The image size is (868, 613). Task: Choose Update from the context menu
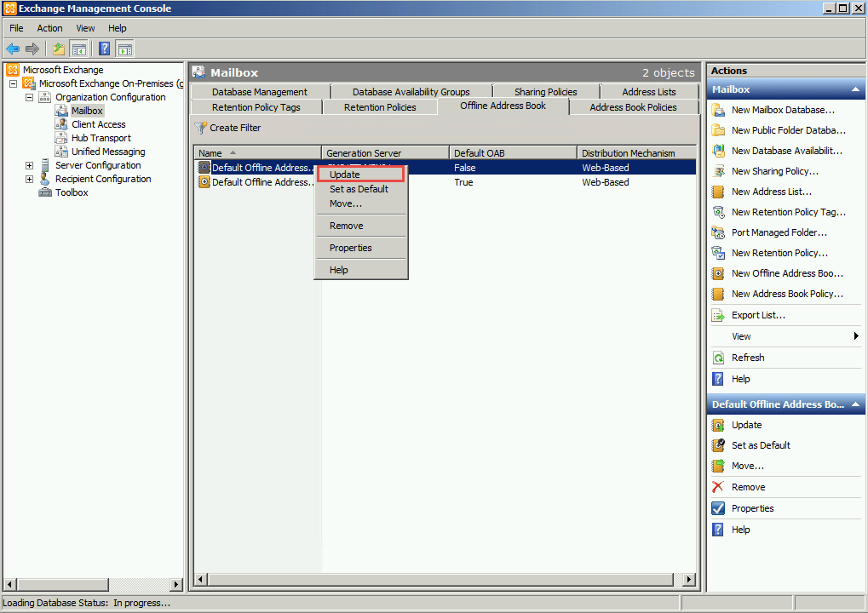tap(344, 174)
